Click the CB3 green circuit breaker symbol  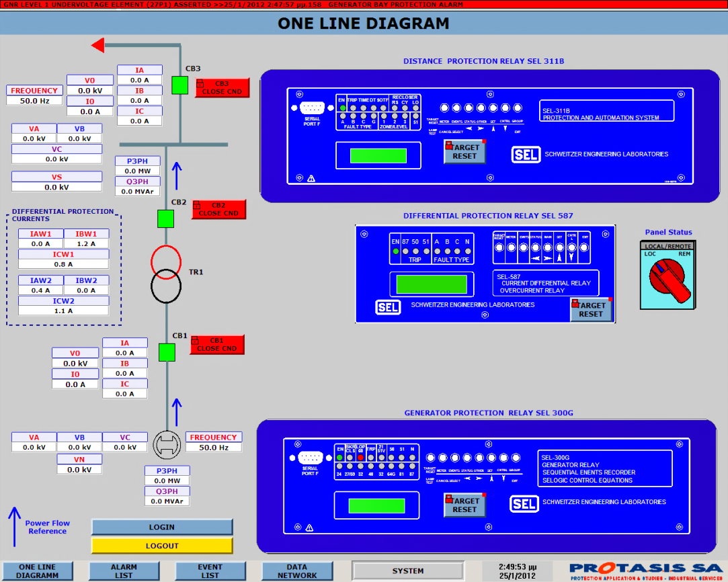tap(179, 85)
